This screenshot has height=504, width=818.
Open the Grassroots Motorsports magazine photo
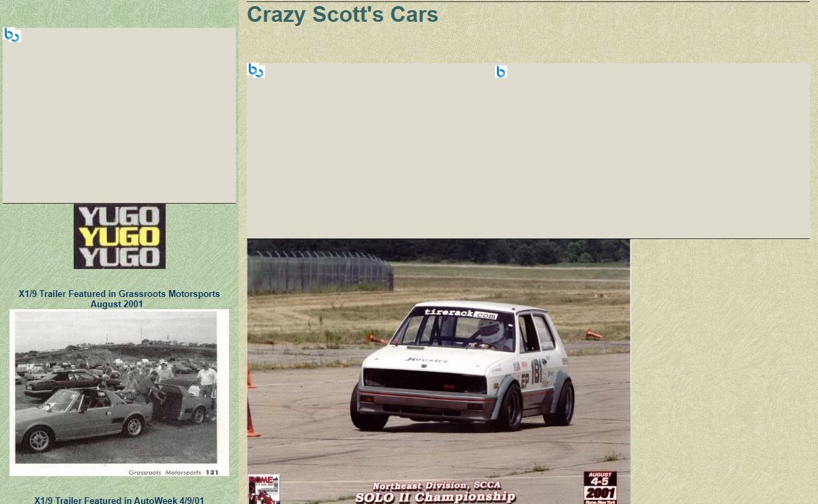tap(119, 393)
